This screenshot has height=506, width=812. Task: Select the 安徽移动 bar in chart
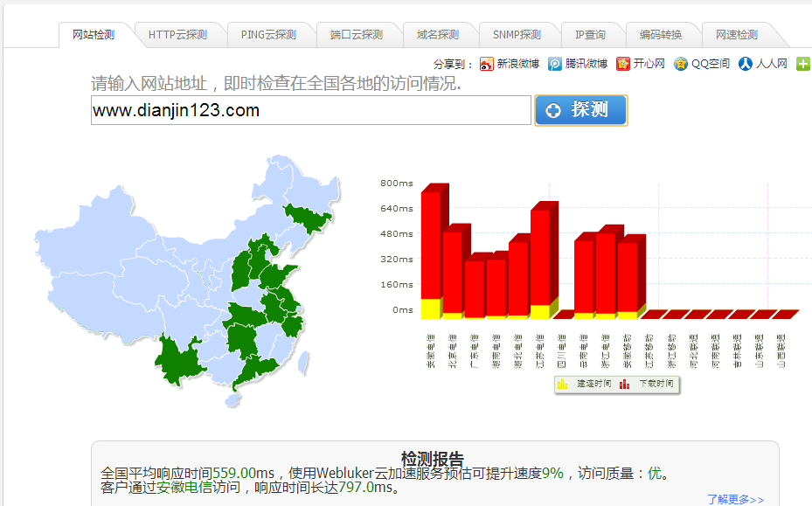point(628,277)
